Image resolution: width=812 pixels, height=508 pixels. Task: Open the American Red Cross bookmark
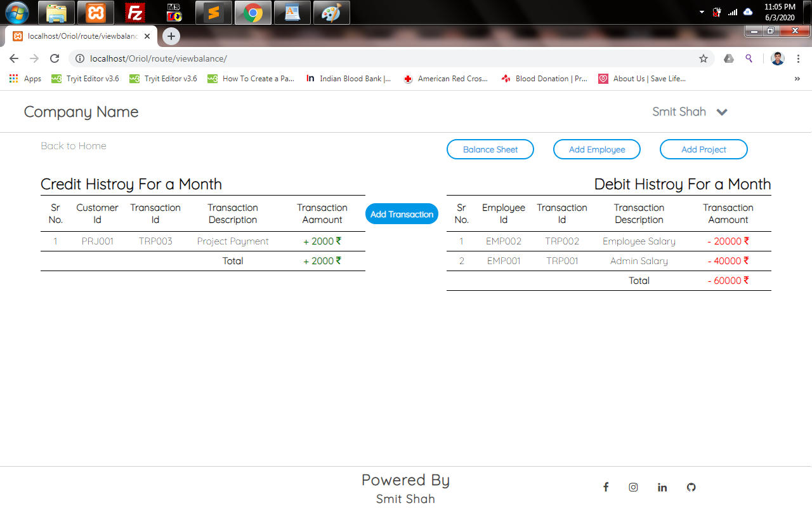pos(446,79)
